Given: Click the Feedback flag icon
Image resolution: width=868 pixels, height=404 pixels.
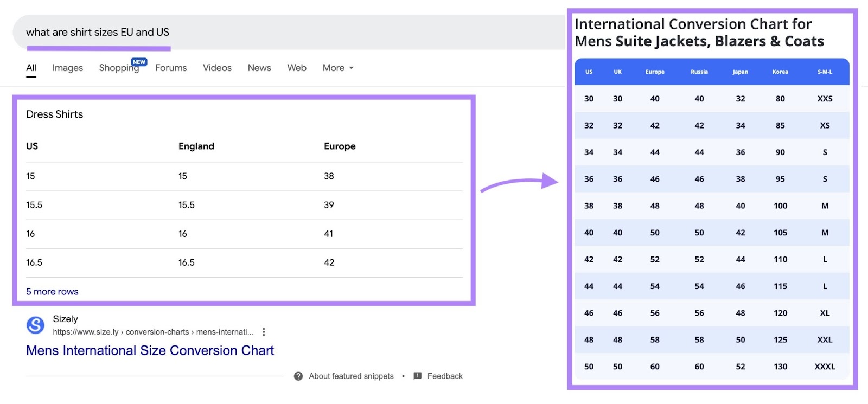Looking at the screenshot, I should pyautogui.click(x=417, y=376).
